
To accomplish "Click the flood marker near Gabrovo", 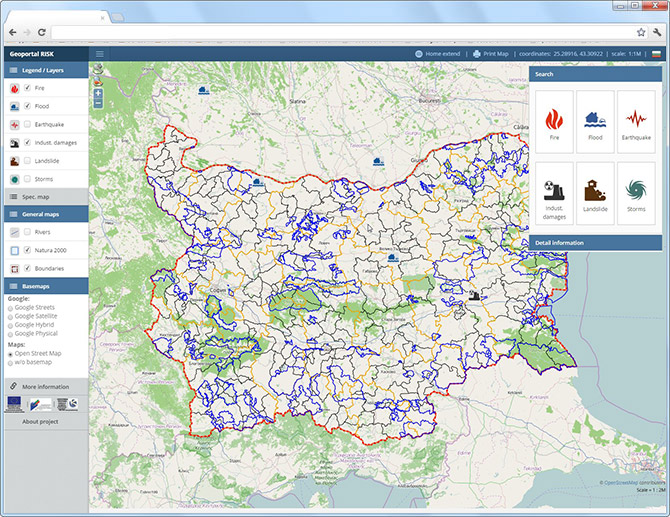I will tap(393, 258).
